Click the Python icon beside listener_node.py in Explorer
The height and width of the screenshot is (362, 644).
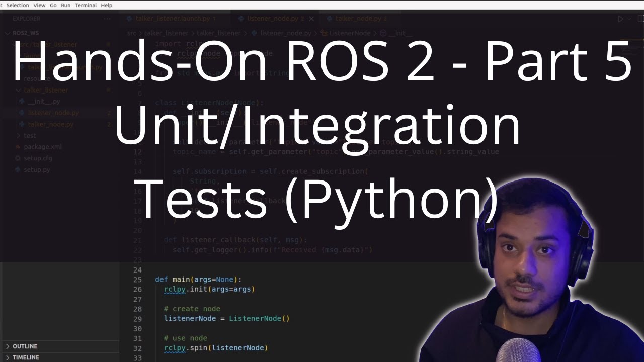(x=22, y=113)
